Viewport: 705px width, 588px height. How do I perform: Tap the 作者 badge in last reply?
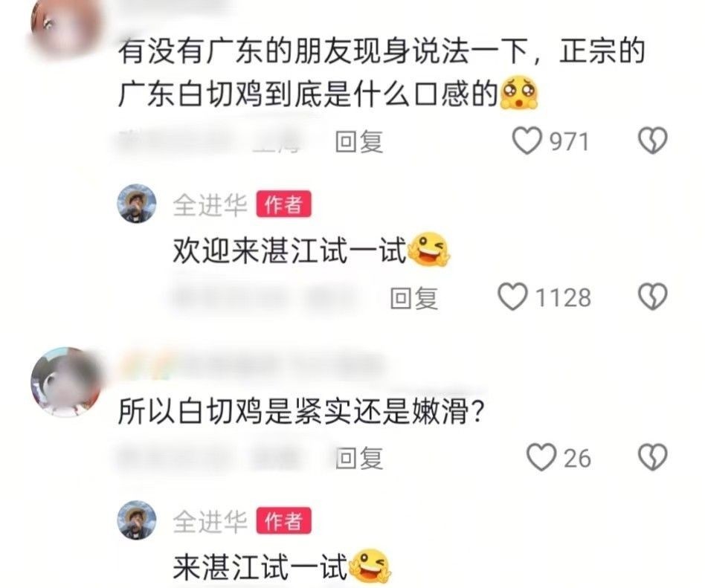point(283,521)
